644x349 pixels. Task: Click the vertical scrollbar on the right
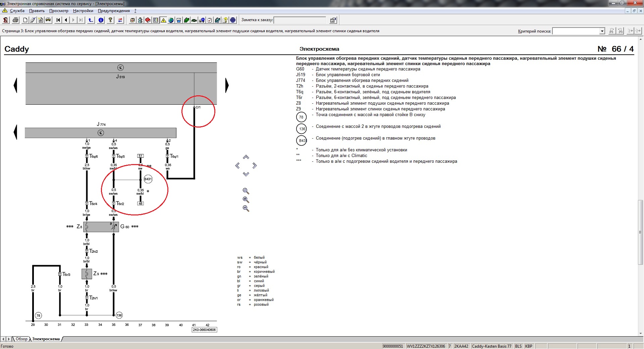pos(641,232)
